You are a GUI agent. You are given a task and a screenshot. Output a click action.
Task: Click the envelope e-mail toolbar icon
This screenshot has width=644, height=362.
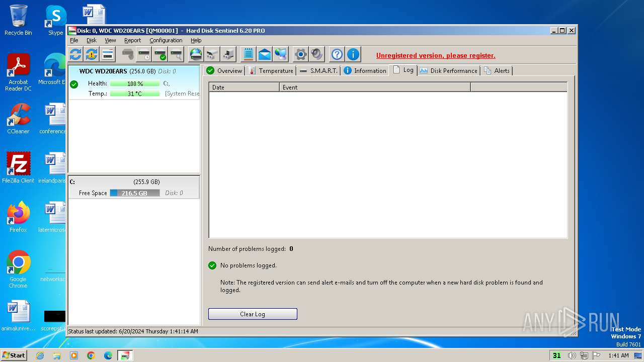click(x=265, y=54)
